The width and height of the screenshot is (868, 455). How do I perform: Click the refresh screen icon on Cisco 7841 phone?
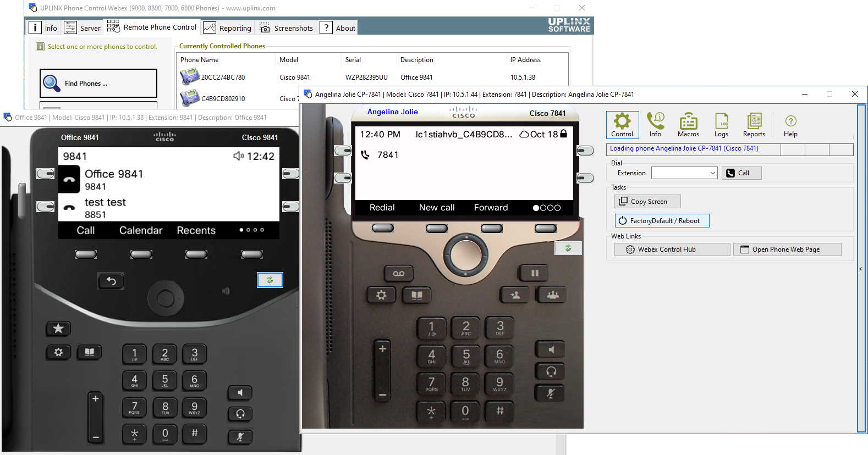pyautogui.click(x=568, y=248)
